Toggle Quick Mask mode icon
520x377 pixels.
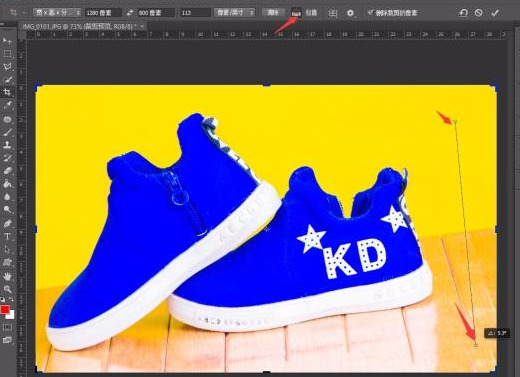(x=7, y=327)
